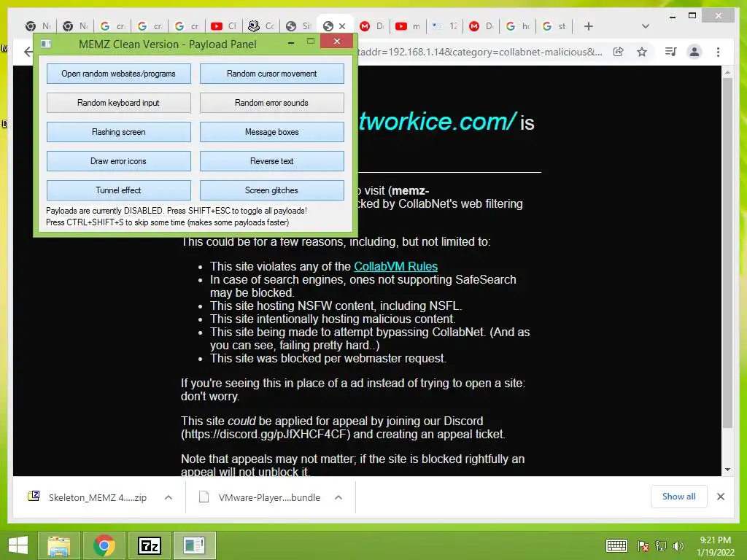Open the CollabVM Rules link
Viewport: 747px width, 560px height.
[395, 266]
